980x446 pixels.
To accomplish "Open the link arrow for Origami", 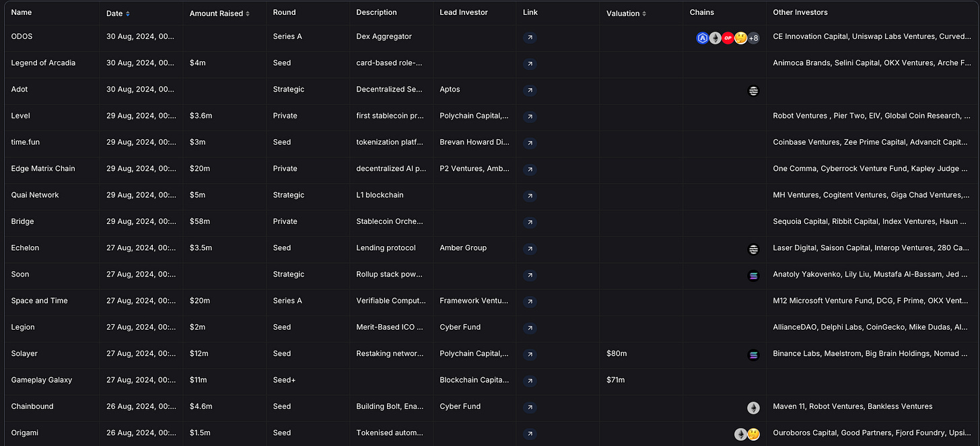I will coord(530,434).
